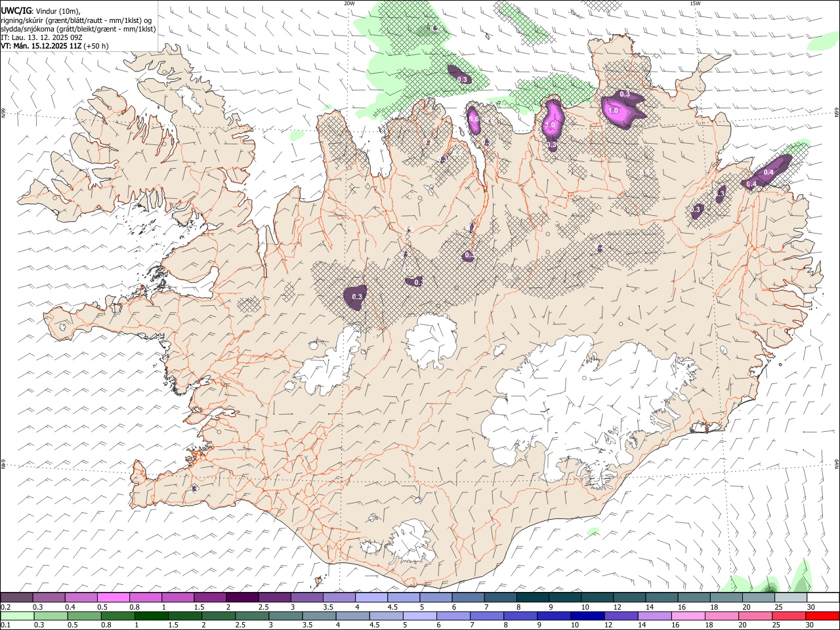Click the "0.2" label on the upper scale
The width and height of the screenshot is (840, 630).
pos(6,607)
